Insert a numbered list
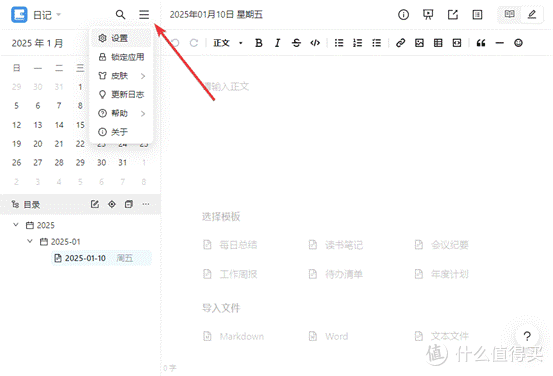This screenshot has width=553, height=376. pyautogui.click(x=358, y=43)
